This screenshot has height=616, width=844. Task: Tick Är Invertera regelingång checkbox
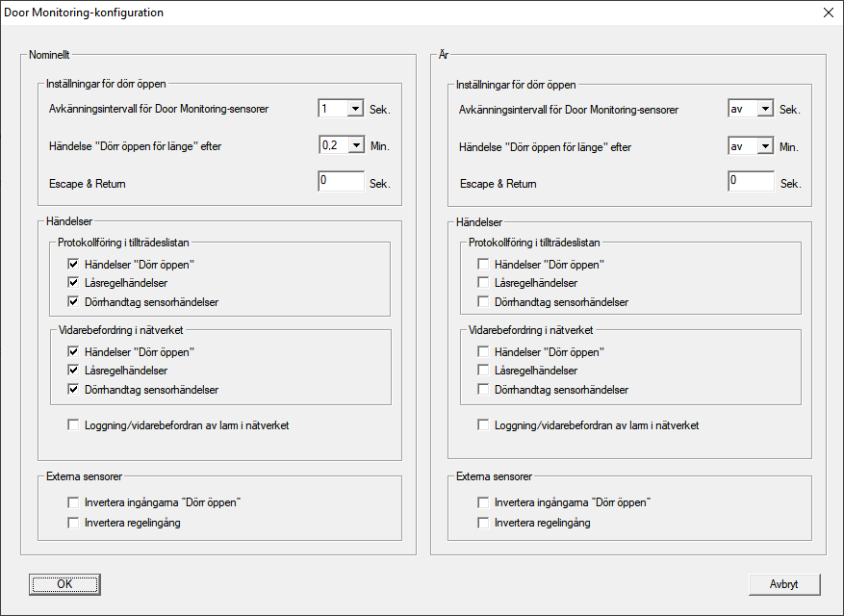(484, 523)
